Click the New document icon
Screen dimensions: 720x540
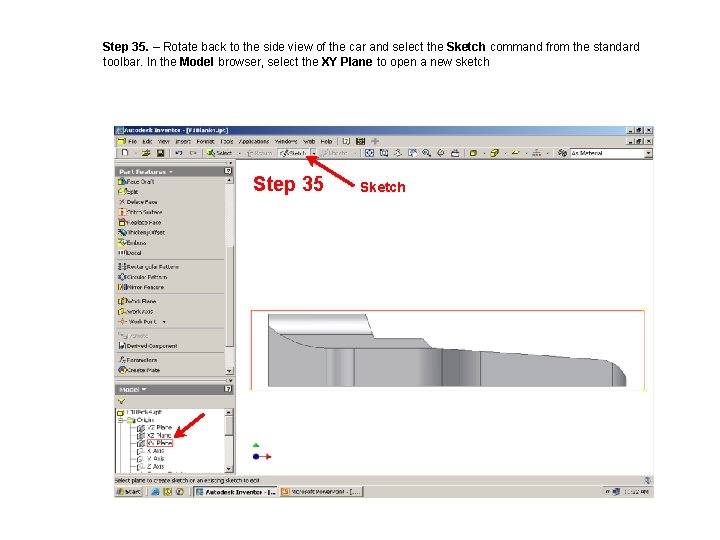(125, 153)
